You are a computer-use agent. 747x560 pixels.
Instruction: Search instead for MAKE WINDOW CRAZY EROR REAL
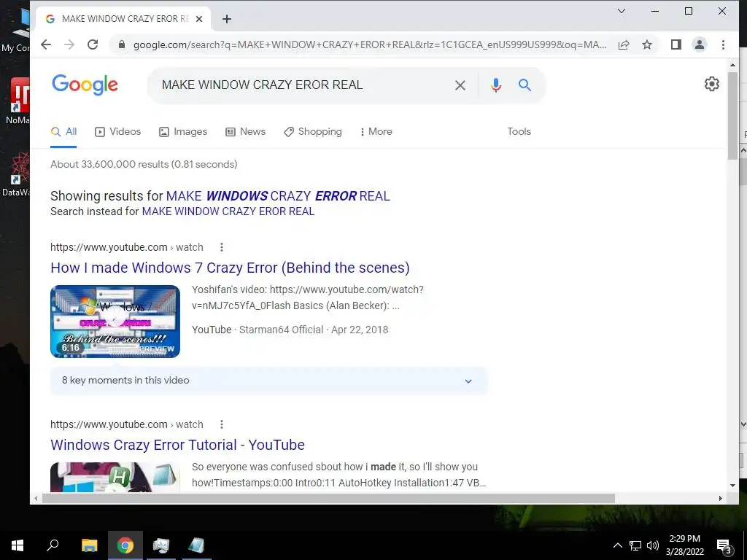228,211
